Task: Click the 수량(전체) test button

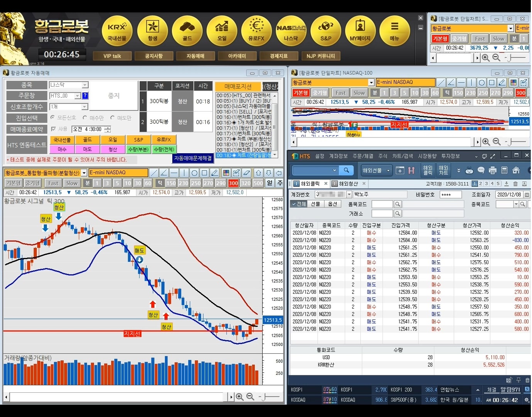Action: (x=164, y=149)
